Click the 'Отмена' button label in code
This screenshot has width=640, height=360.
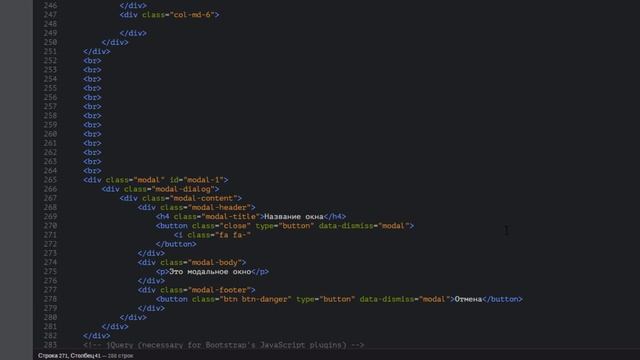(x=468, y=299)
